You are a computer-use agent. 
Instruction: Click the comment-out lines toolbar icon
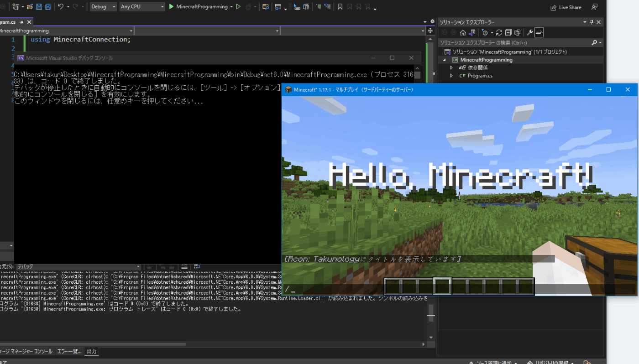[319, 7]
